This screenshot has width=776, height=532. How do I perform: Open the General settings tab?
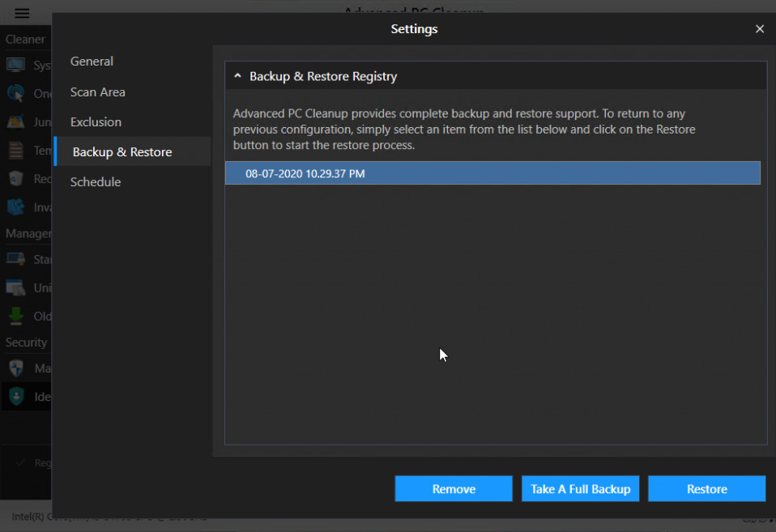click(x=92, y=62)
